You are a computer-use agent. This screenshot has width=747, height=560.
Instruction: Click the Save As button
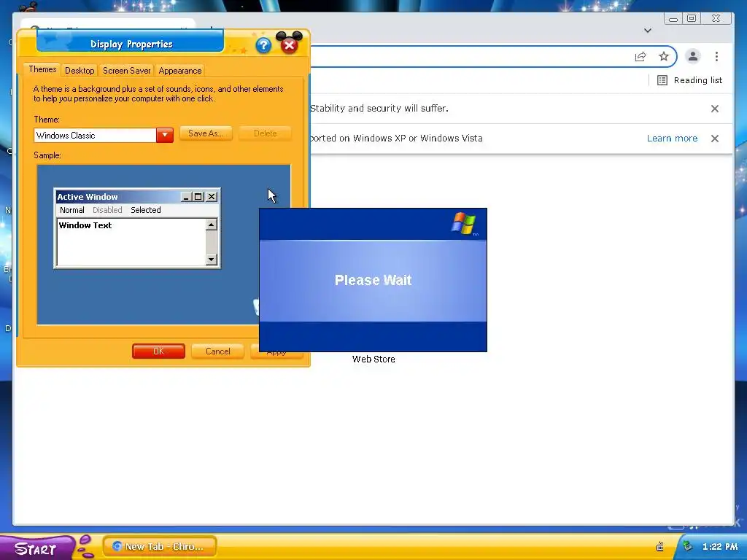(x=206, y=133)
